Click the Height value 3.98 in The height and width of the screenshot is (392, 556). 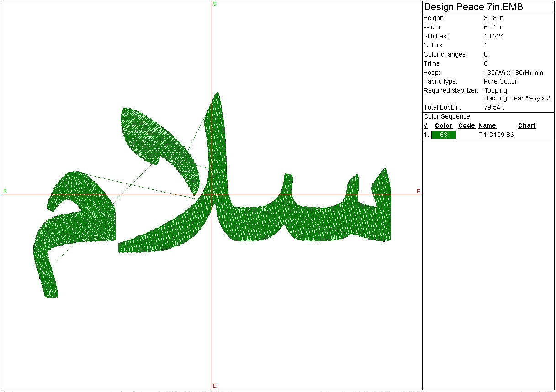[x=493, y=18]
